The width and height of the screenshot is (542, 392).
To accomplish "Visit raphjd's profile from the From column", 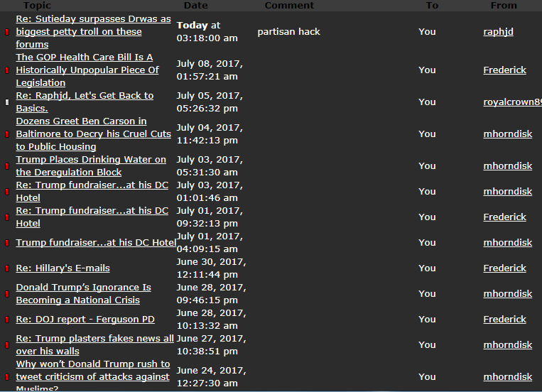I will pyautogui.click(x=498, y=31).
